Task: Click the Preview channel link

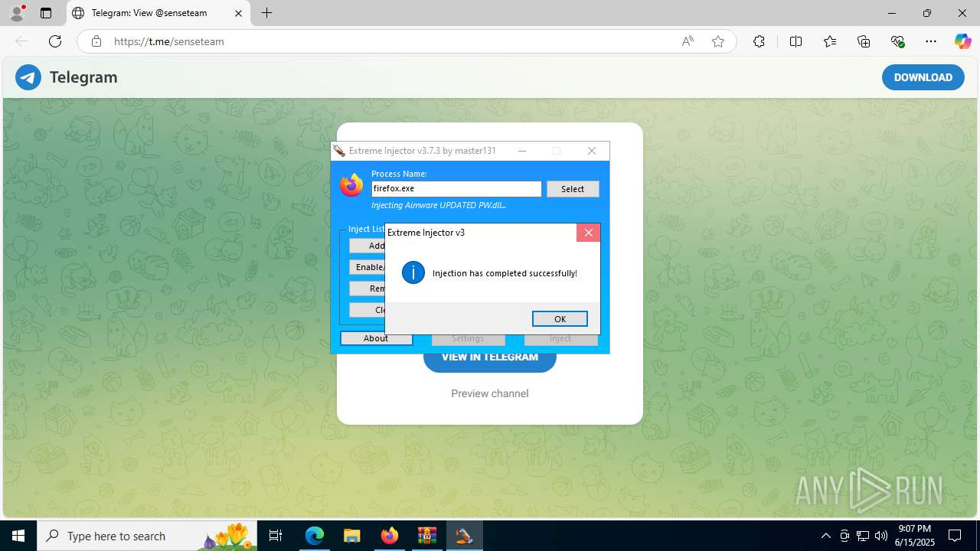Action: (490, 393)
